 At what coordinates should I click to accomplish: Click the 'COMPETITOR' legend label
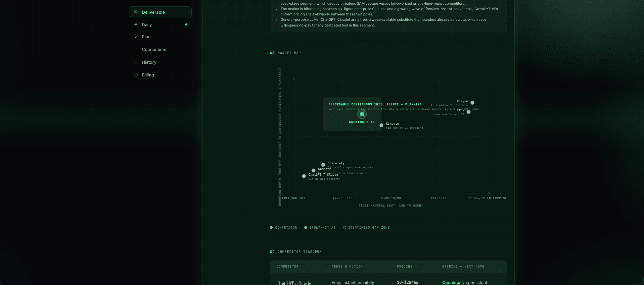coord(286,228)
